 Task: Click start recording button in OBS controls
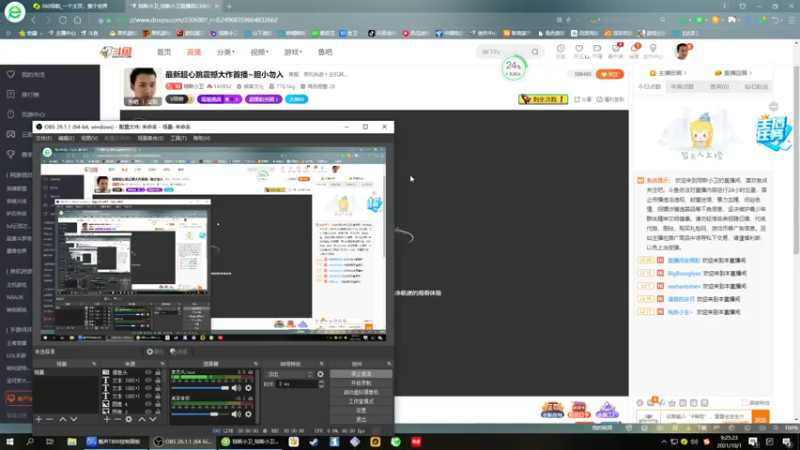point(361,383)
